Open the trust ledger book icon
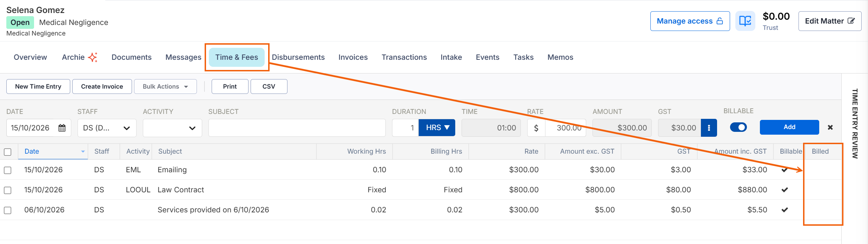 pyautogui.click(x=745, y=21)
